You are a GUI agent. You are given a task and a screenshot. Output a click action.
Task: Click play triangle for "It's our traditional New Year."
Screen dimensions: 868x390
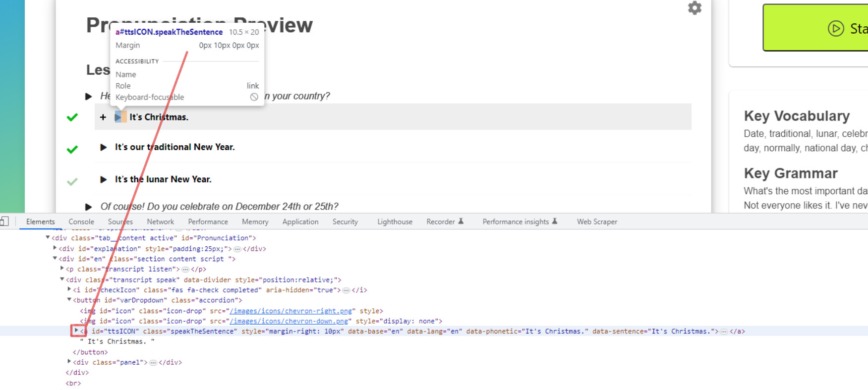pyautogui.click(x=103, y=147)
